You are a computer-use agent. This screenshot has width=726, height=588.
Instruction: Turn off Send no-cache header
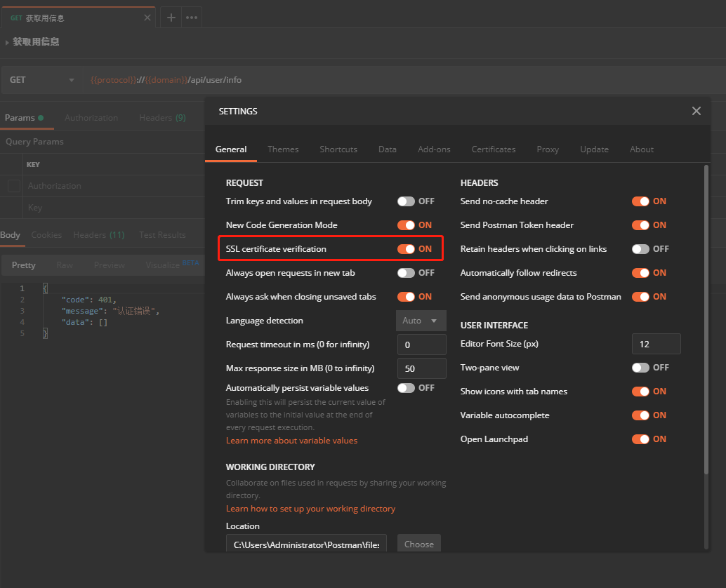pyautogui.click(x=640, y=201)
